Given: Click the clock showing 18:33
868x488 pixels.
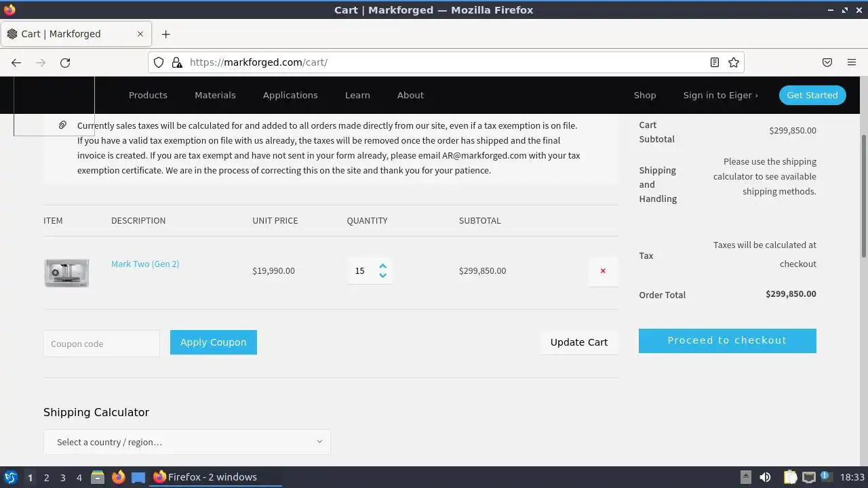Looking at the screenshot, I should pyautogui.click(x=852, y=477).
